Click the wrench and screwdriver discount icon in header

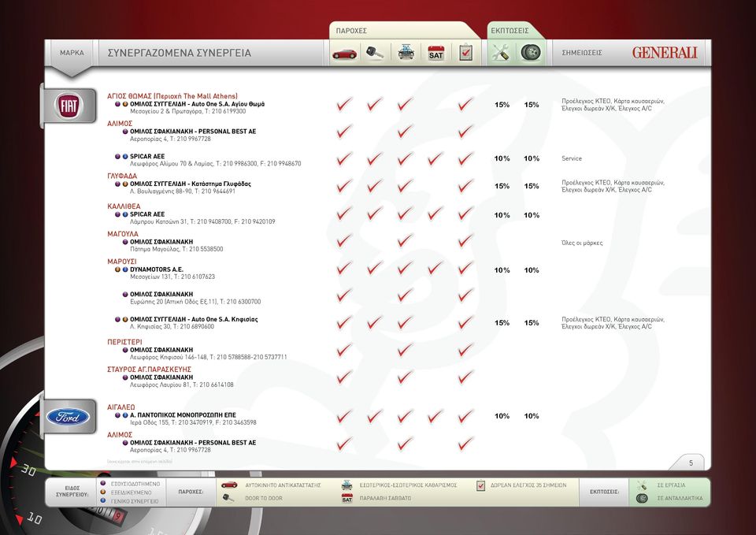tap(501, 53)
